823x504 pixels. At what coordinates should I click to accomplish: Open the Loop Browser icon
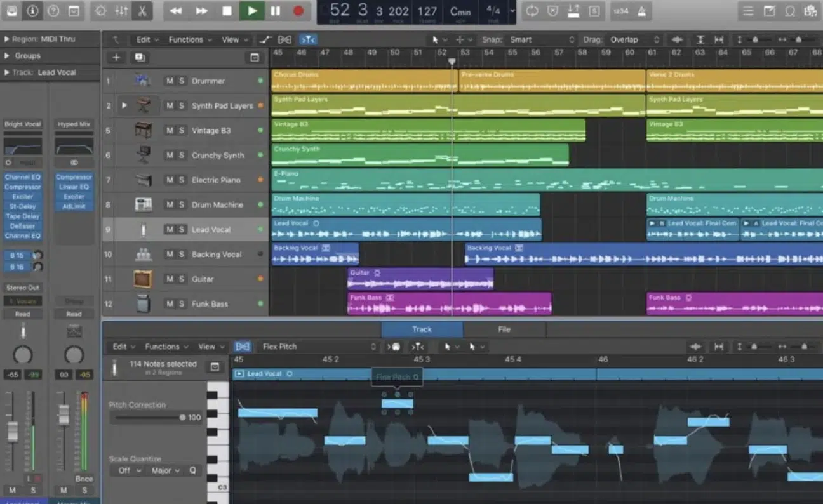[x=790, y=11]
